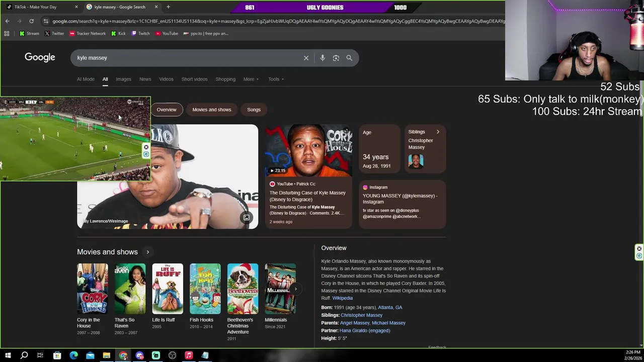Open the Music app in taskbar
This screenshot has height=362, width=644.
pyautogui.click(x=189, y=355)
